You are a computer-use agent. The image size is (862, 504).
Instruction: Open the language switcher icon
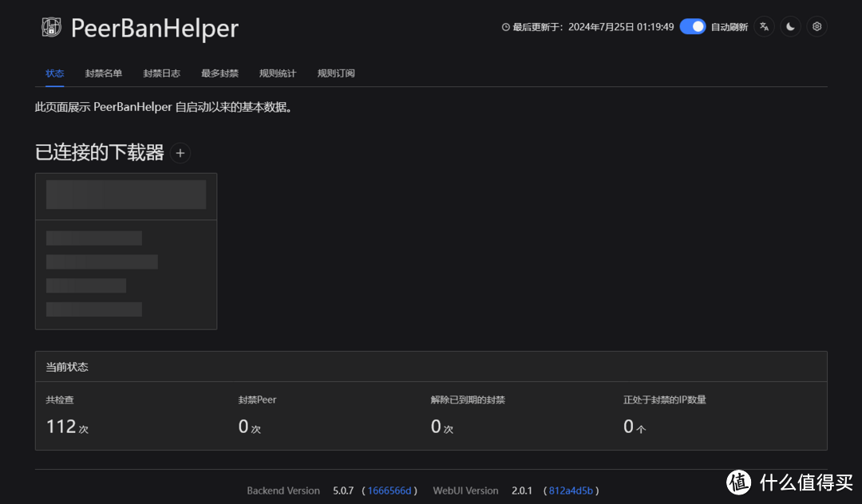point(764,26)
